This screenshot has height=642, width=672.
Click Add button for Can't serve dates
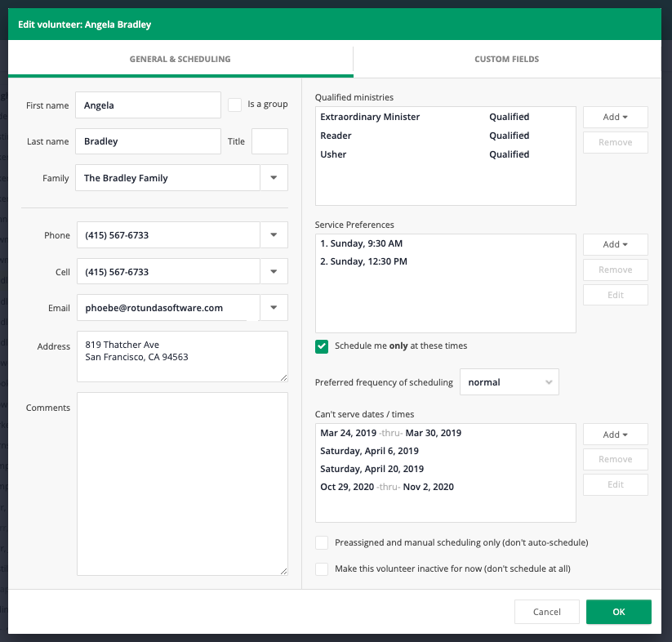tap(615, 435)
